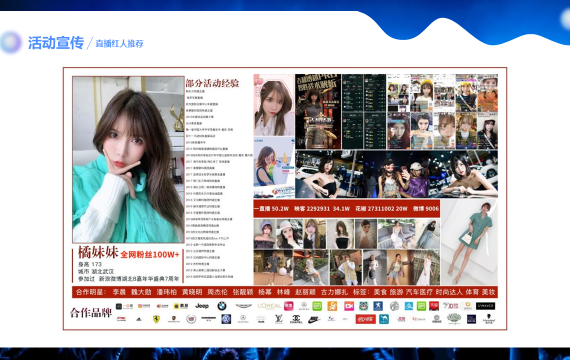
Task: Click the Louis Vuitton LV logo
Action: pyautogui.click(x=279, y=319)
